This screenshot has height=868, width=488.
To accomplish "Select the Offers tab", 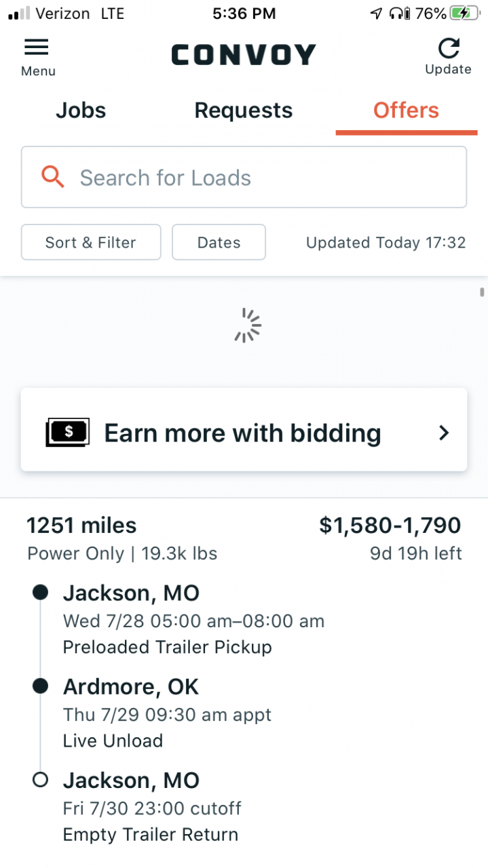I will (406, 111).
